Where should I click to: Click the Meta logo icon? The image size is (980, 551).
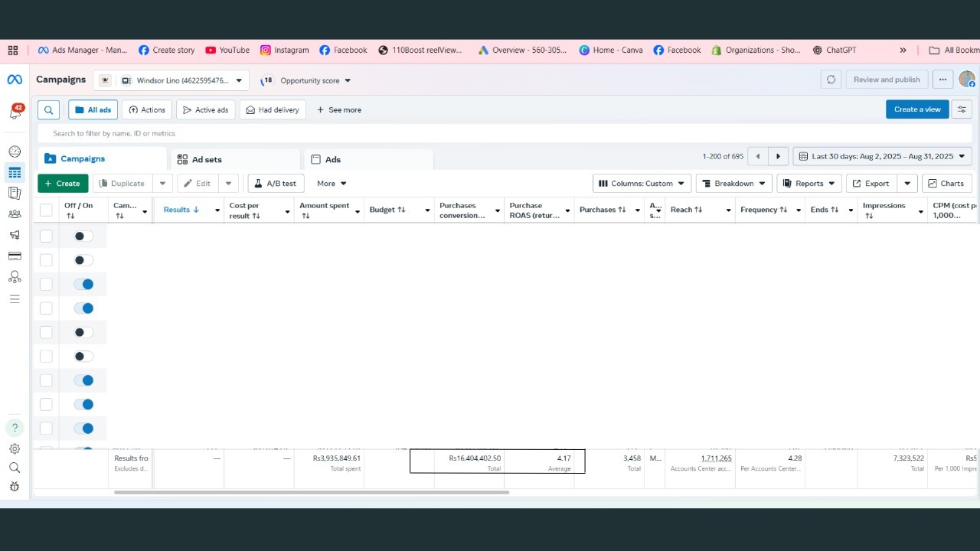tap(15, 80)
